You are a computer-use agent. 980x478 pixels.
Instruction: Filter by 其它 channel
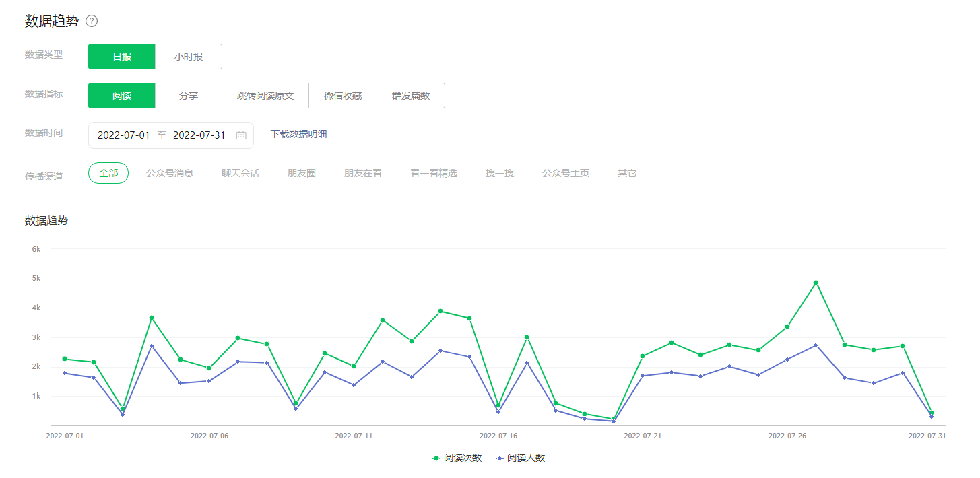click(x=627, y=173)
